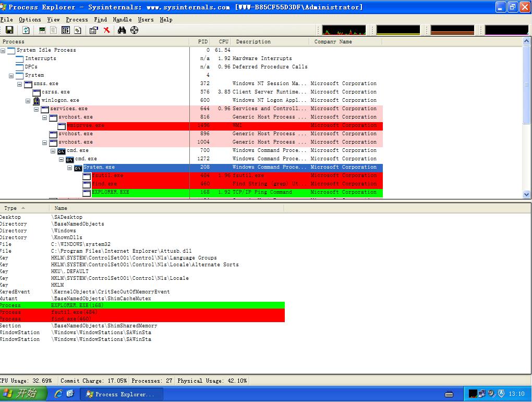Sort by the Process column header
Screen dimensions: 532x402
pos(94,41)
